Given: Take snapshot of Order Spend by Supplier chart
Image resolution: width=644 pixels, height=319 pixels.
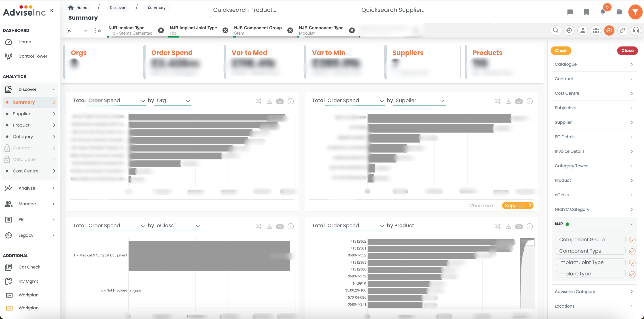Looking at the screenshot, I should [x=519, y=101].
